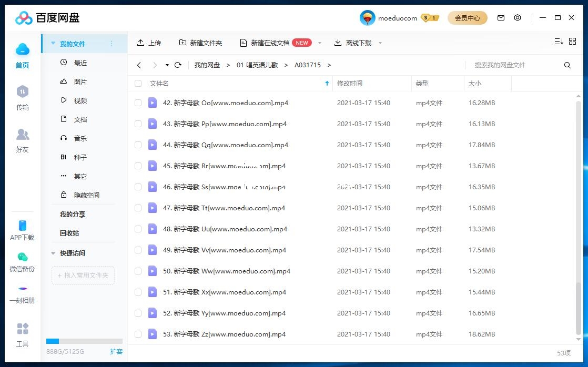The width and height of the screenshot is (588, 367).
Task: Select all files via header checkbox
Action: pyautogui.click(x=138, y=83)
